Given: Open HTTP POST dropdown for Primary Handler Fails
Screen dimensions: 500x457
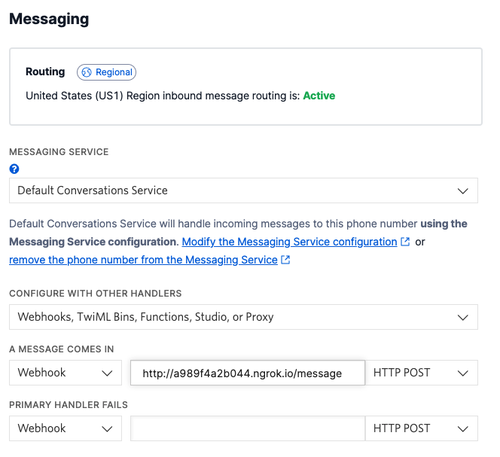Looking at the screenshot, I should (421, 428).
